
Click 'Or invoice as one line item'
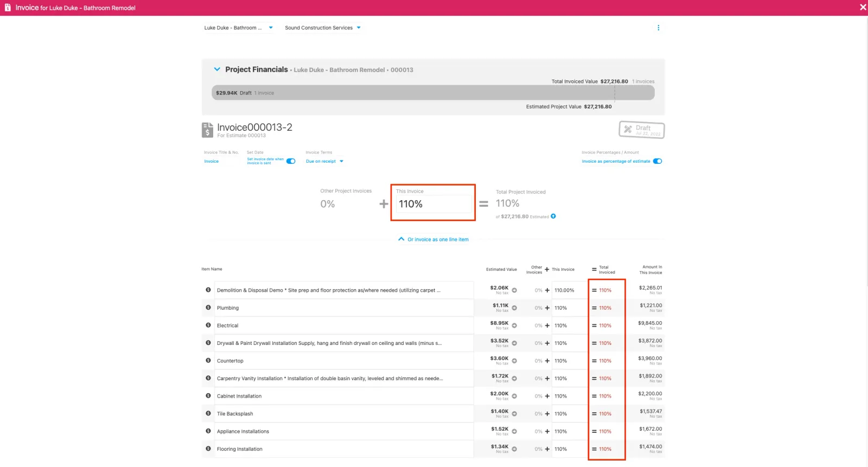tap(437, 239)
